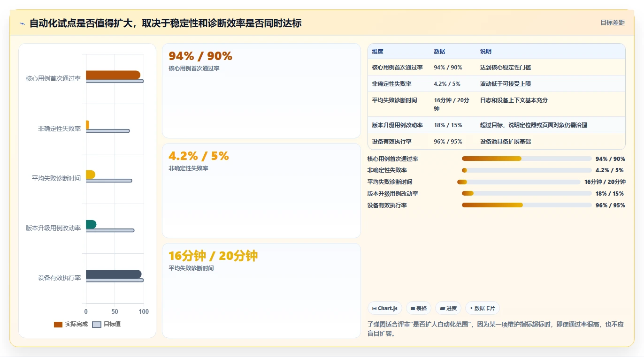Click the teal 版本升级用例改动率 chart bar
The width and height of the screenshot is (644, 357).
pyautogui.click(x=91, y=224)
